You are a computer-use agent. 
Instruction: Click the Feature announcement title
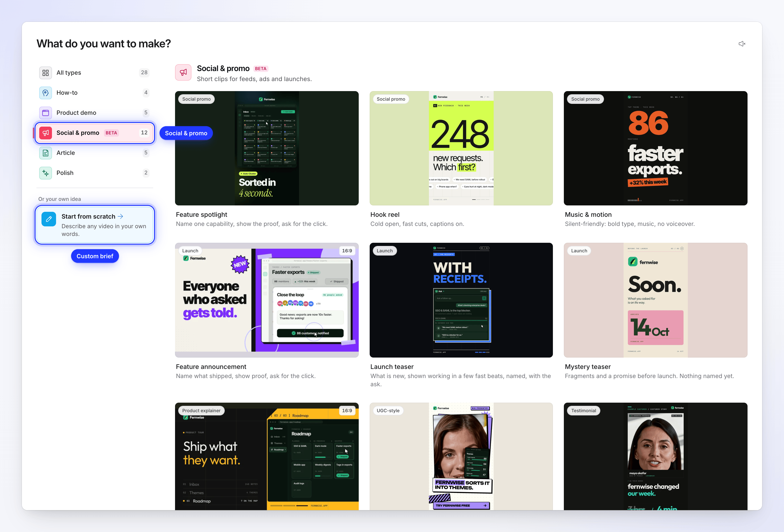(211, 367)
